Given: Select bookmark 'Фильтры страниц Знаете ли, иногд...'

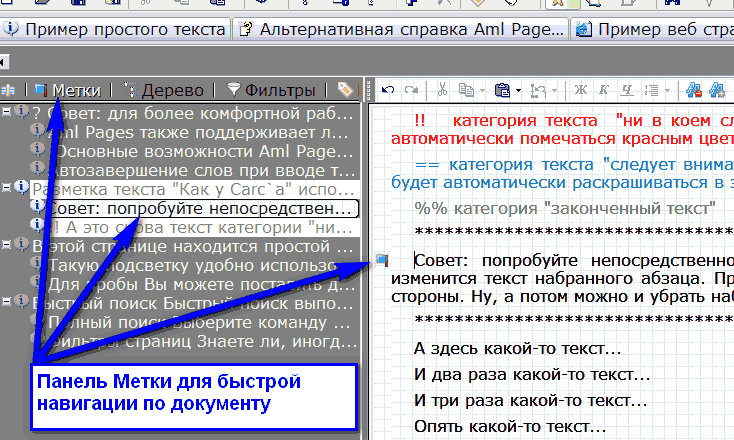Looking at the screenshot, I should coord(203,342).
